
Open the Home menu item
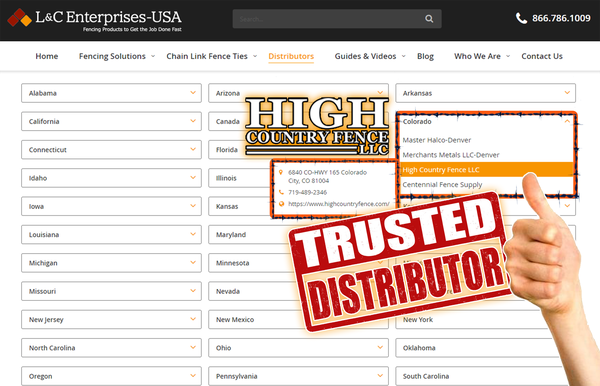[x=47, y=56]
